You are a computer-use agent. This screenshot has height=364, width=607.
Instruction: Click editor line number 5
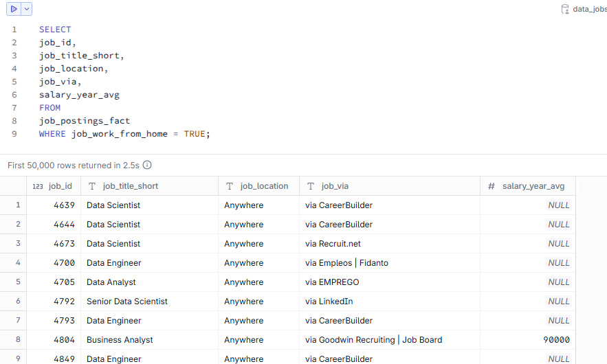click(x=14, y=82)
